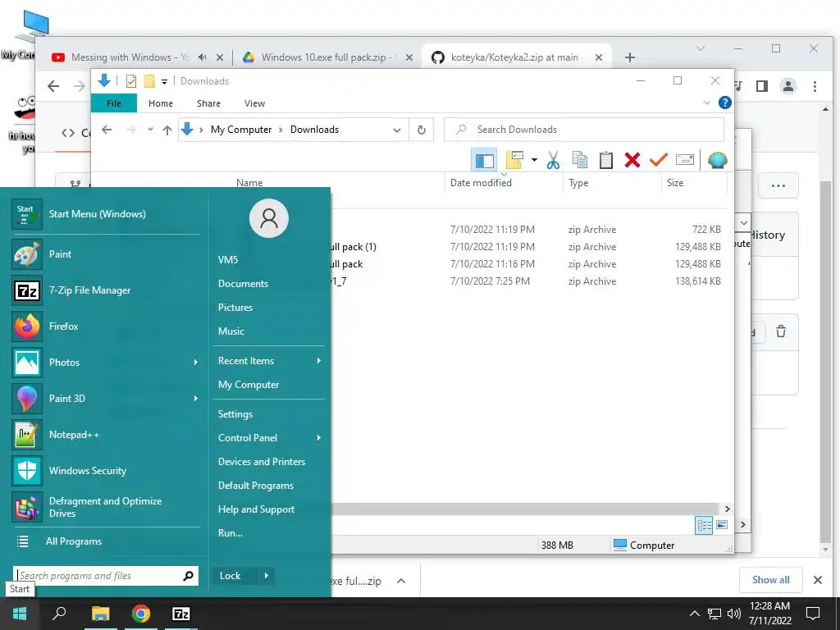The height and width of the screenshot is (630, 840).
Task: Open recent locations dropdown in Explorer
Action: coord(151,130)
